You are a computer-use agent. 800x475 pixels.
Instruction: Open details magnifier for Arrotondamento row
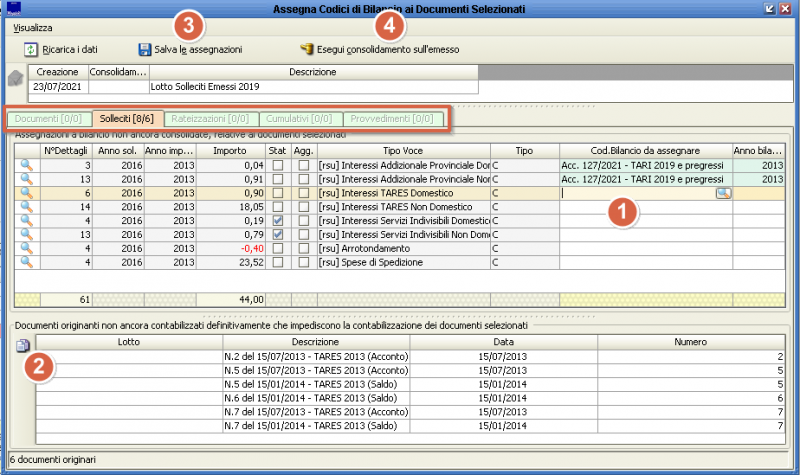pyautogui.click(x=26, y=248)
